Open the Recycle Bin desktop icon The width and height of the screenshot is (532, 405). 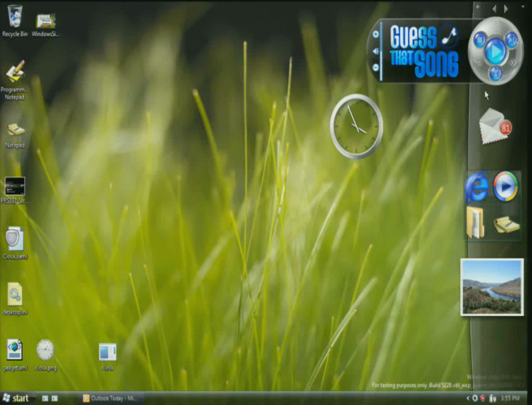[15, 20]
